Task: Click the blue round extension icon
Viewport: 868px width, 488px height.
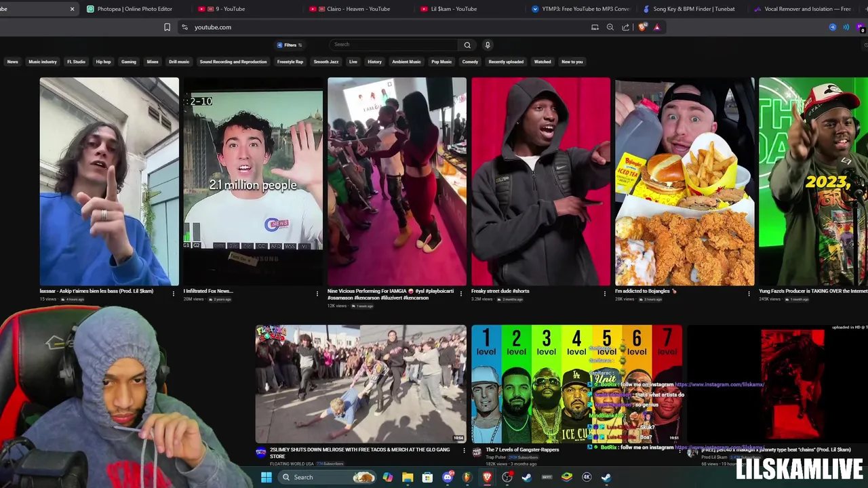Action: [833, 27]
